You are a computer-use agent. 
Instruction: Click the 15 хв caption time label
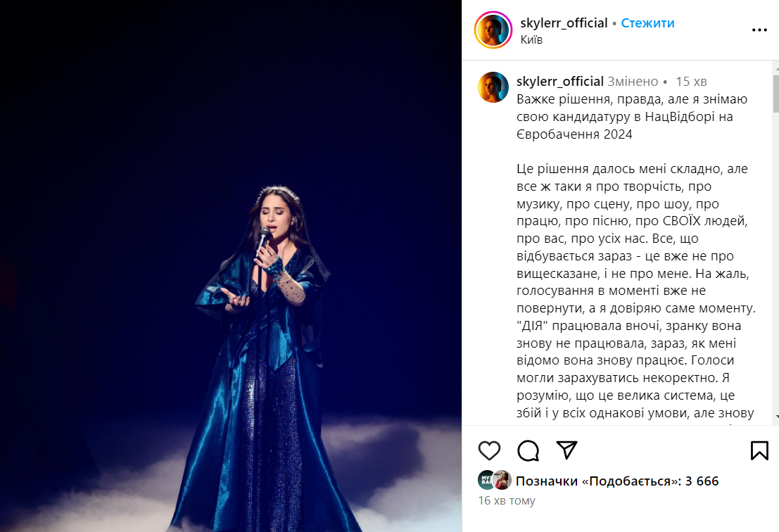coord(691,82)
